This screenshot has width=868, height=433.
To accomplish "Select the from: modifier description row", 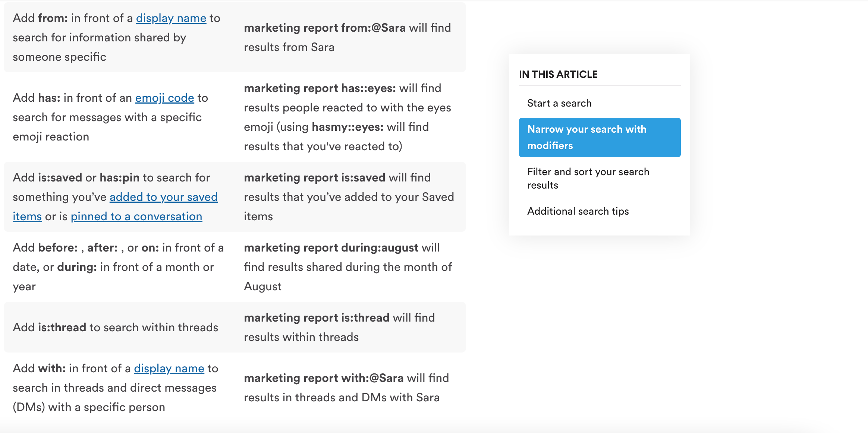I will [x=116, y=37].
